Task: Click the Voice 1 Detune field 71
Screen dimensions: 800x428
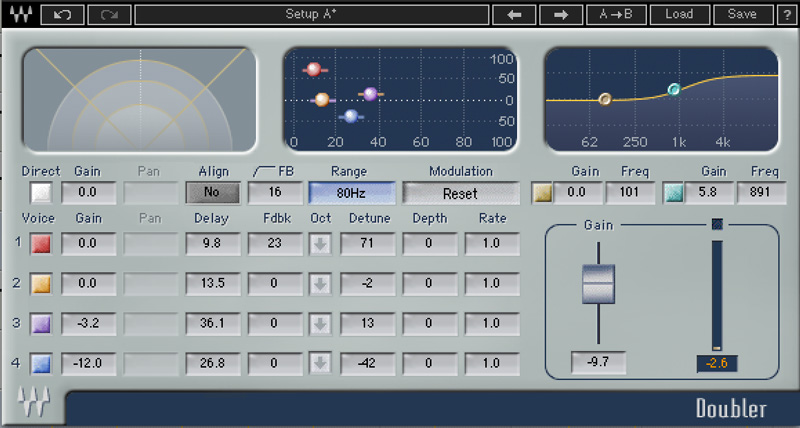Action: (x=367, y=243)
